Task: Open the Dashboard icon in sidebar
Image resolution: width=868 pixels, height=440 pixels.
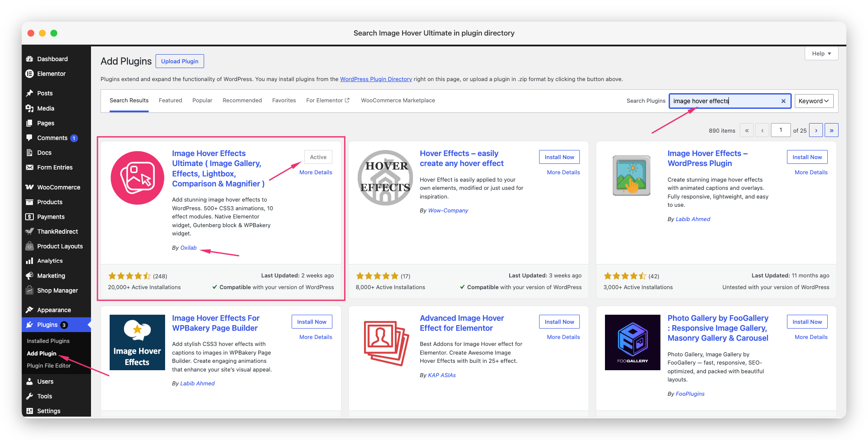Action: [x=29, y=59]
